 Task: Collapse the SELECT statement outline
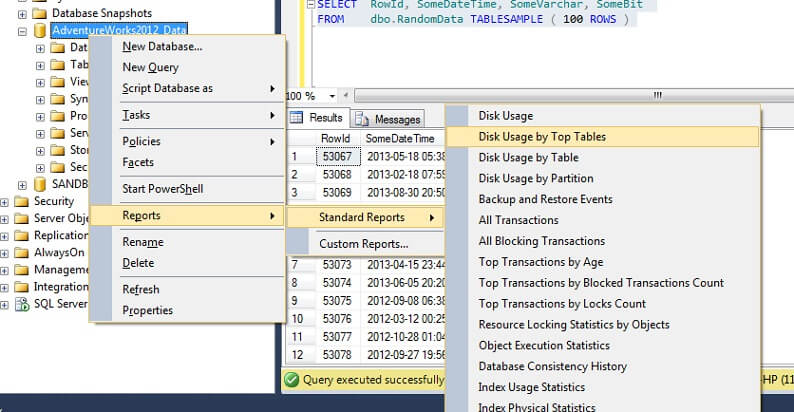(x=311, y=5)
